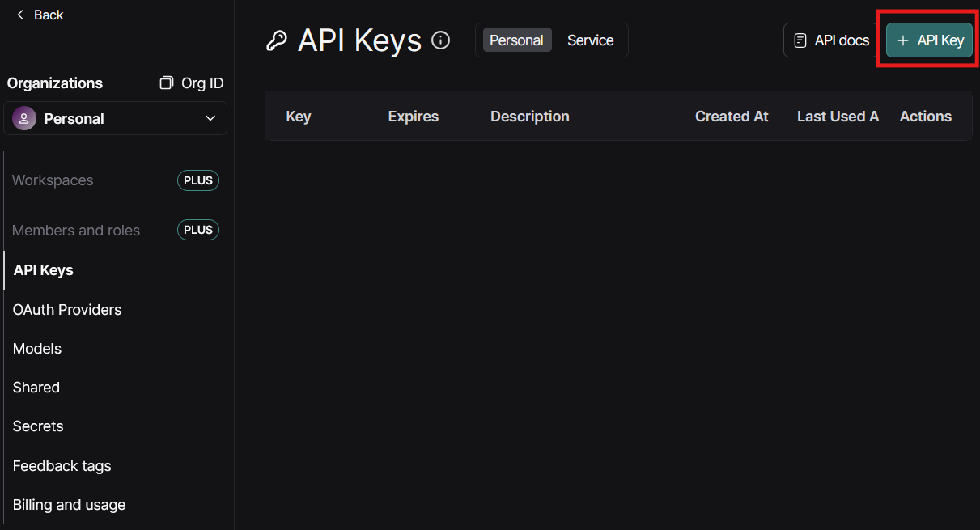Image resolution: width=980 pixels, height=530 pixels.
Task: Click the user avatar in the Personal selector
Action: (x=23, y=118)
